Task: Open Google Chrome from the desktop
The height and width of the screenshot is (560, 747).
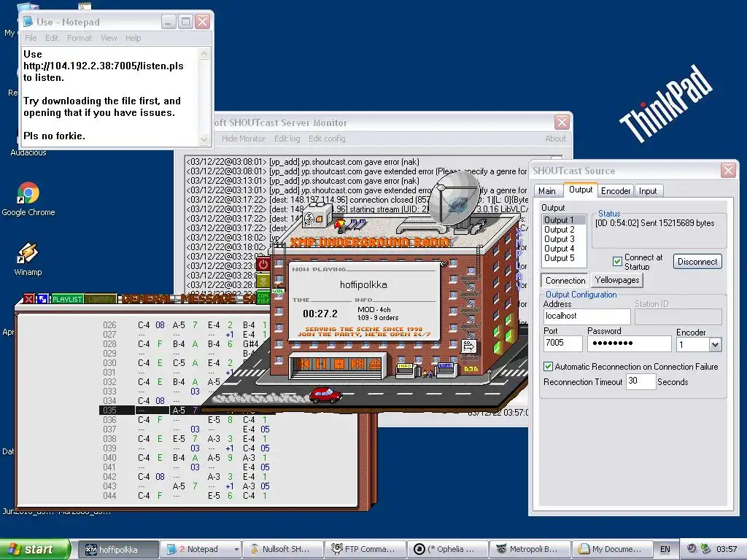Action: (28, 199)
